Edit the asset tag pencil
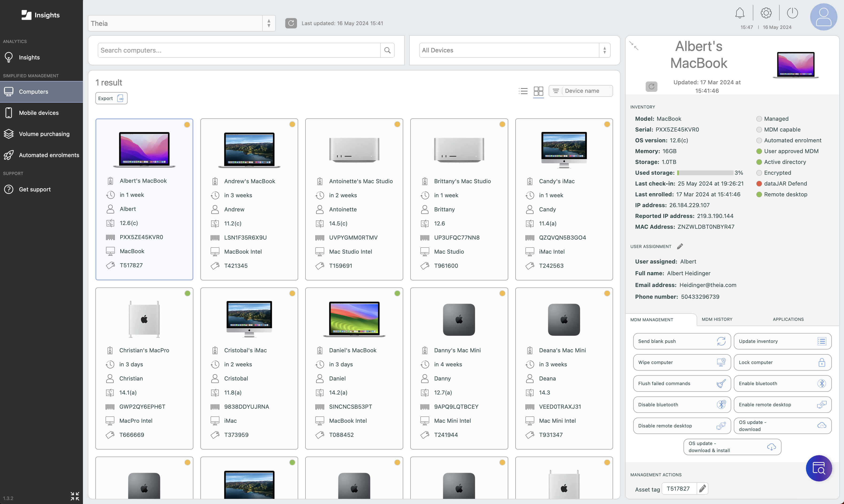 pos(702,488)
